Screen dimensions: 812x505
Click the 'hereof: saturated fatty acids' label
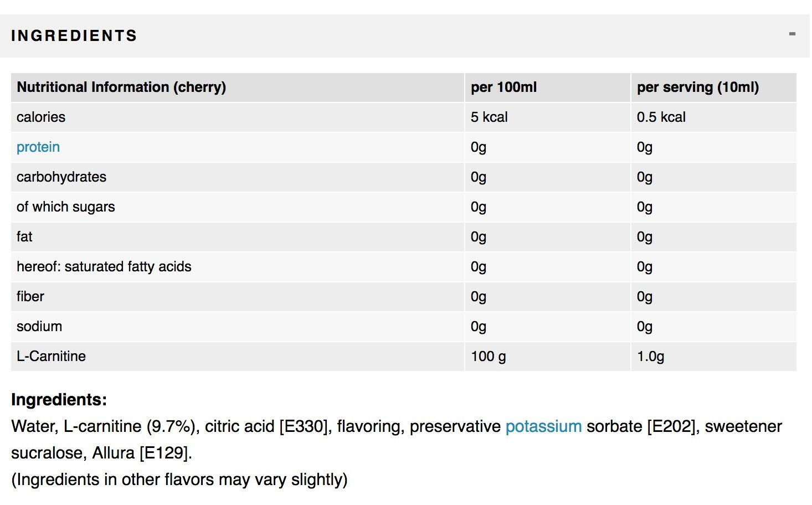pyautogui.click(x=104, y=267)
